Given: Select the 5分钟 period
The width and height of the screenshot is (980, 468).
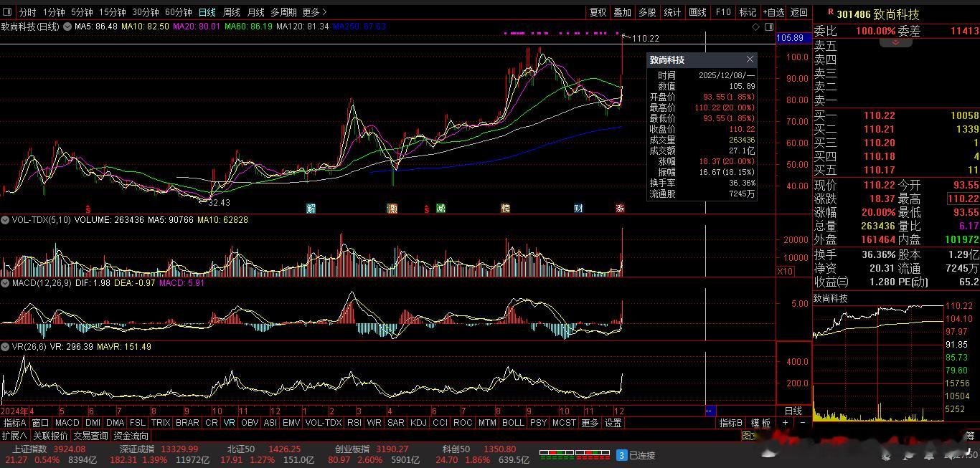Looking at the screenshot, I should tap(82, 12).
